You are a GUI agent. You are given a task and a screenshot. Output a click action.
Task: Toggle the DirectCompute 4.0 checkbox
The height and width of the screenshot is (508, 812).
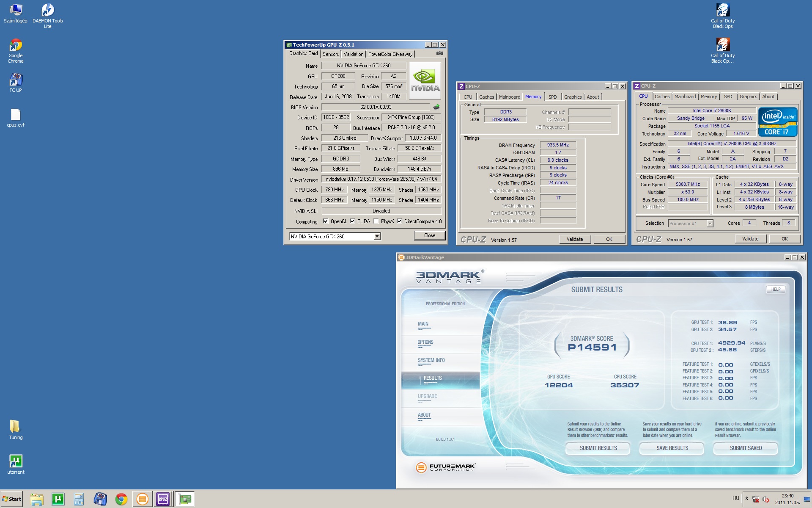tap(399, 221)
